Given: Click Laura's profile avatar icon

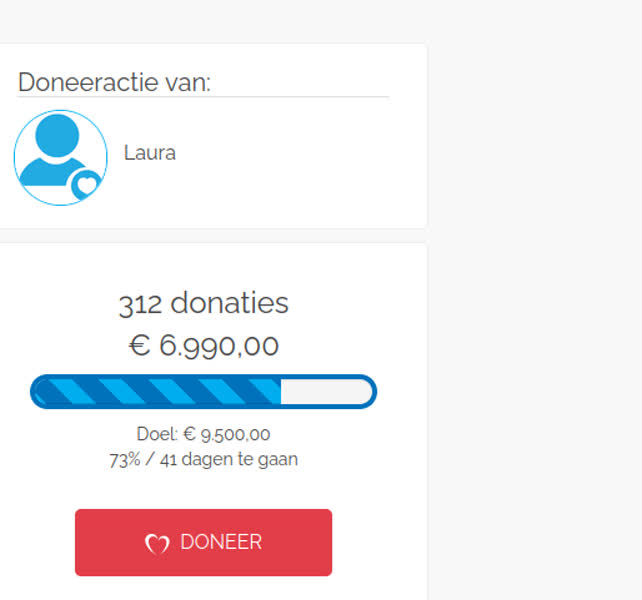Looking at the screenshot, I should click(61, 158).
